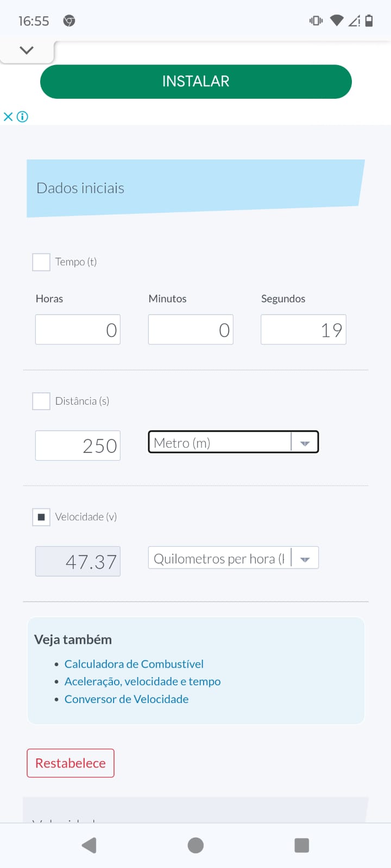Tap the green INSTALAR button
Image resolution: width=391 pixels, height=868 pixels.
click(195, 81)
